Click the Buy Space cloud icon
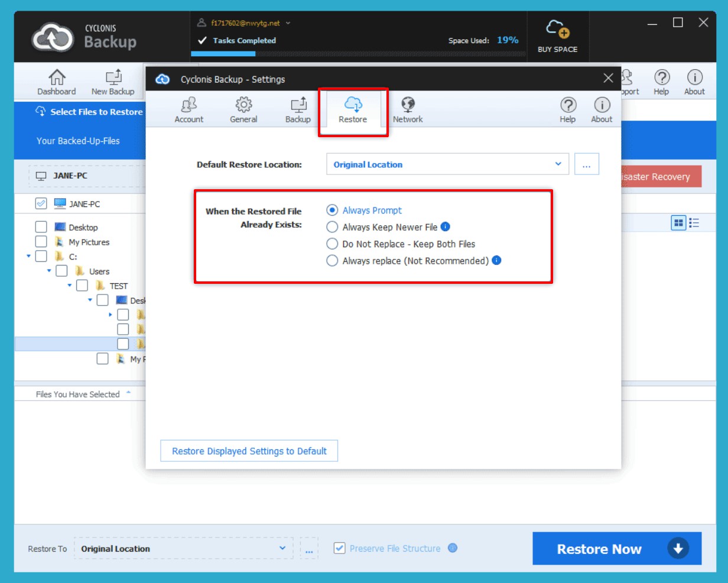Screen dimensions: 728x583 coord(557,30)
